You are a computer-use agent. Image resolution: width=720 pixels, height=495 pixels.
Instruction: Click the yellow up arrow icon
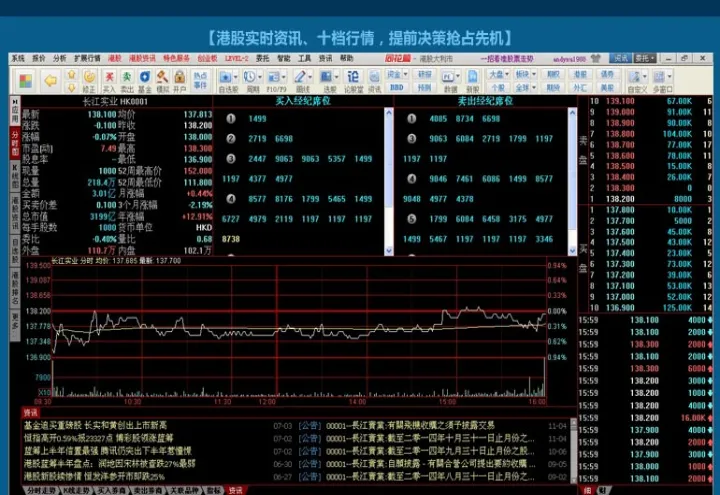(72, 75)
